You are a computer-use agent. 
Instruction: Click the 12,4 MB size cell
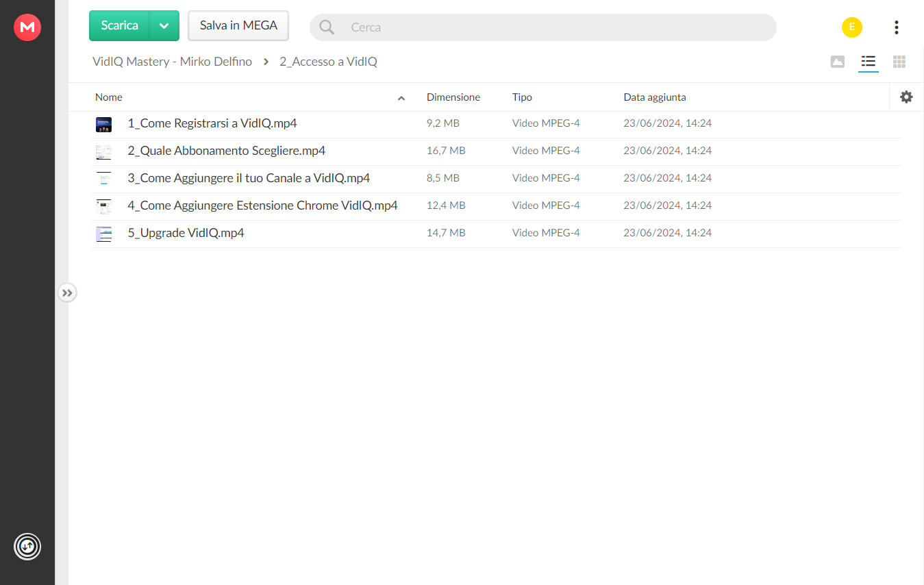coord(446,206)
